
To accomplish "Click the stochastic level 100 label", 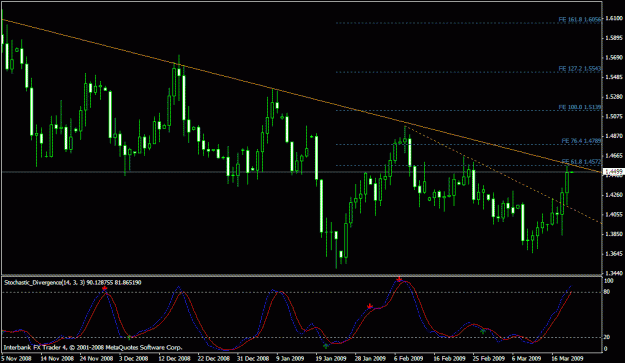I will click(x=609, y=281).
